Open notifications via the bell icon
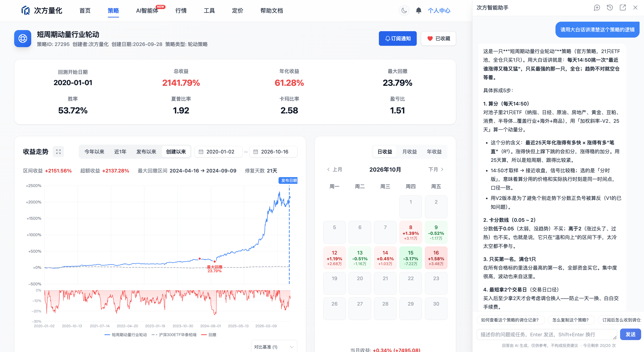The height and width of the screenshot is (352, 644). [418, 10]
